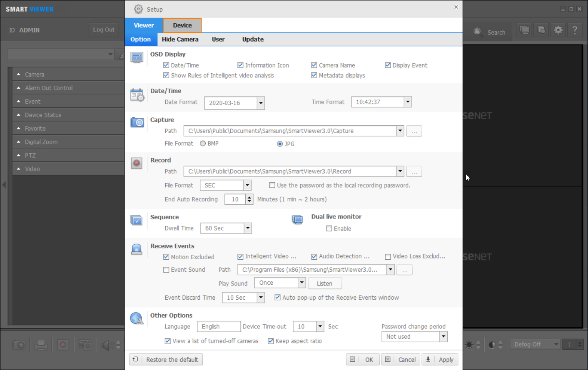Screen dimensions: 588x370
Task: Open the Dwell Time 60 Sec dropdown
Action: point(248,228)
